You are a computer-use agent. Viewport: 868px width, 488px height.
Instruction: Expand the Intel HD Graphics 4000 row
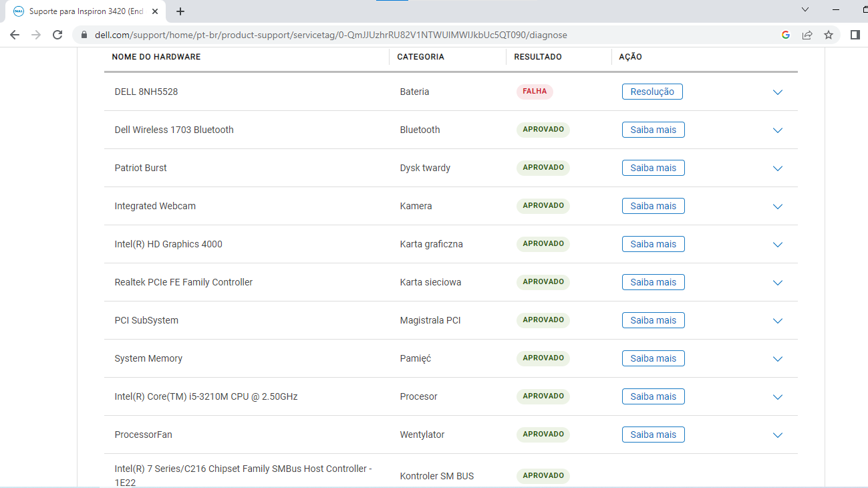[x=778, y=245]
